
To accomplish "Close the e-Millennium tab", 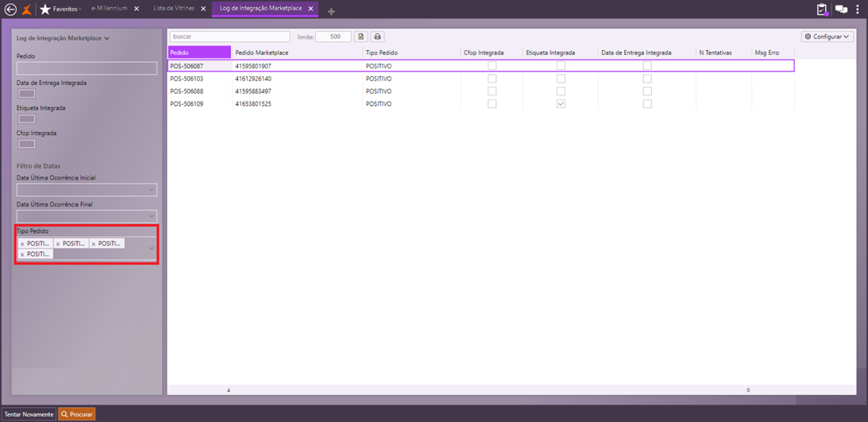I will [137, 9].
